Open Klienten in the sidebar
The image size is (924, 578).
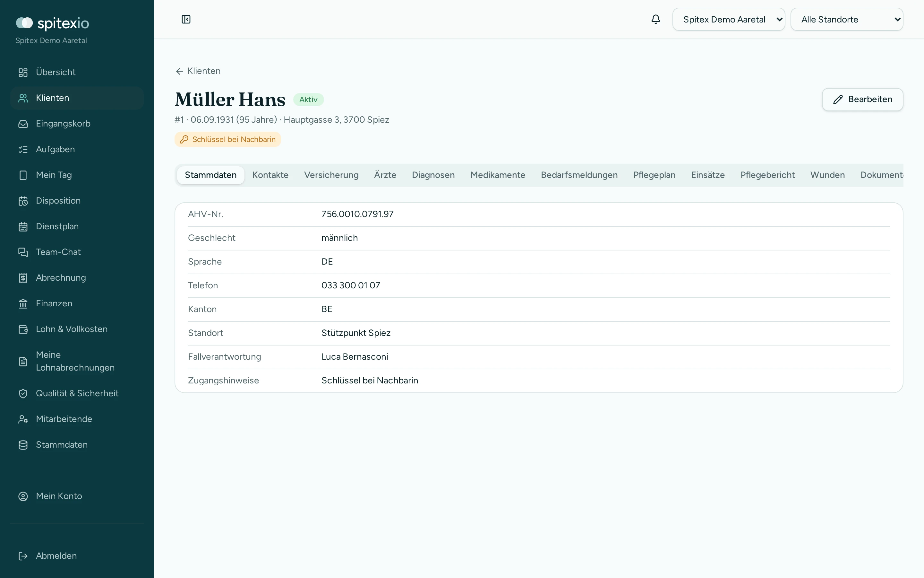[x=77, y=98]
